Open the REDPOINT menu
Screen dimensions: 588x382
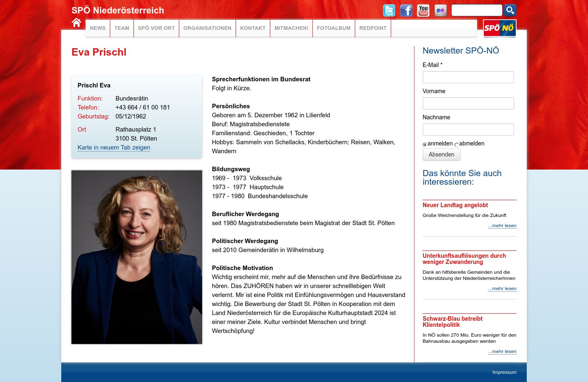point(373,28)
